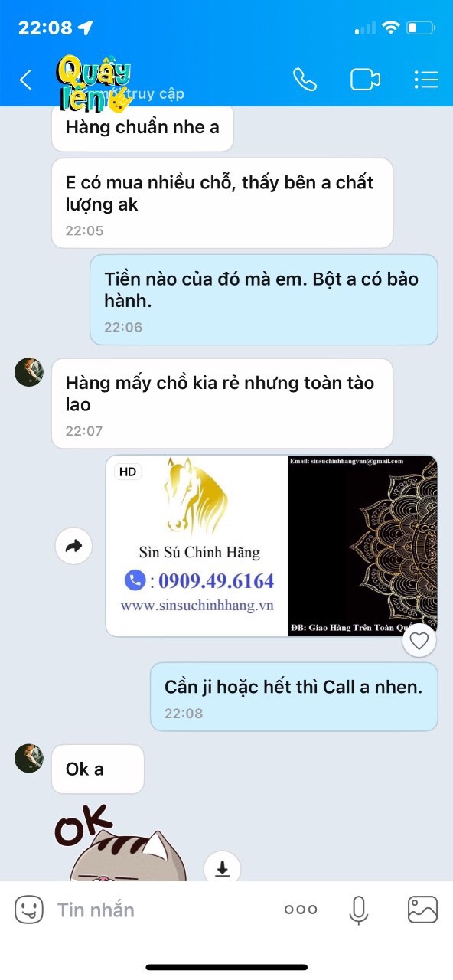This screenshot has height=980, width=453.
Task: Open avatar beside 'Hàng mấy chồ kia' message
Action: [x=29, y=372]
